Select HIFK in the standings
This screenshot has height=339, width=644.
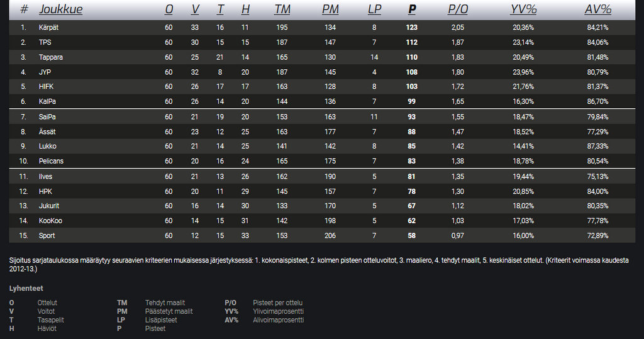(x=47, y=86)
